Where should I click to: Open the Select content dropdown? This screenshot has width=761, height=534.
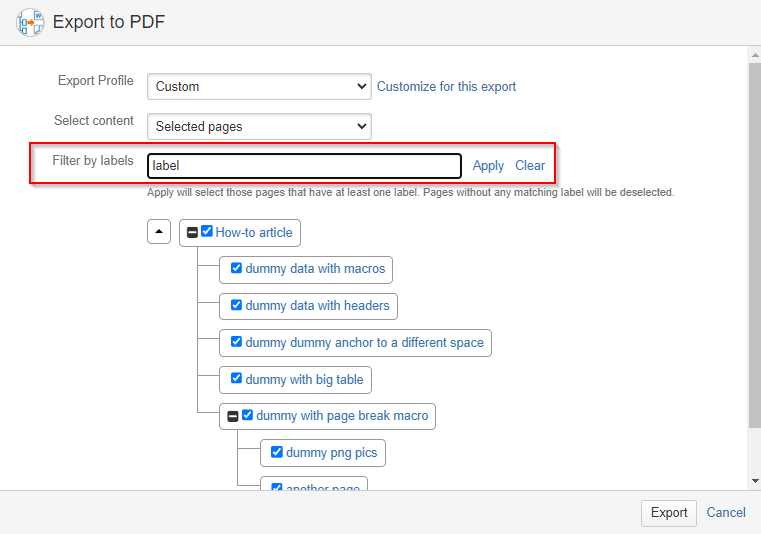[259, 126]
